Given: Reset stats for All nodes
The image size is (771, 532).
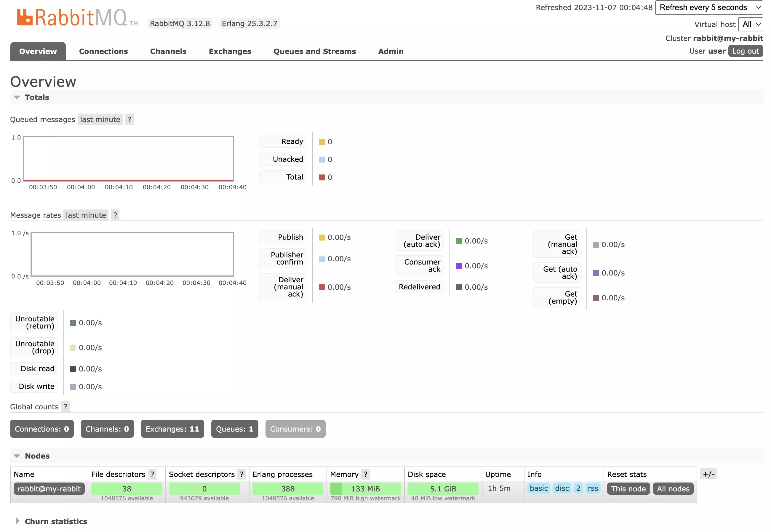Looking at the screenshot, I should pos(673,489).
